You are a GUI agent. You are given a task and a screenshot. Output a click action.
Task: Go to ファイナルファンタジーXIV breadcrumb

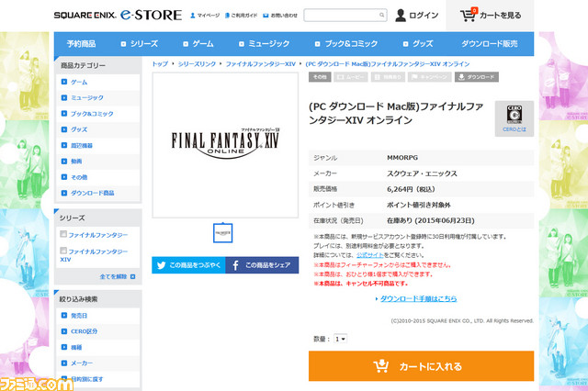click(261, 64)
